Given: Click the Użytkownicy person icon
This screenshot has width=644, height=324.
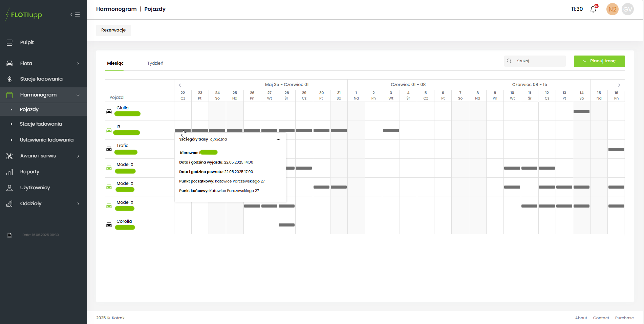Looking at the screenshot, I should (x=9, y=188).
